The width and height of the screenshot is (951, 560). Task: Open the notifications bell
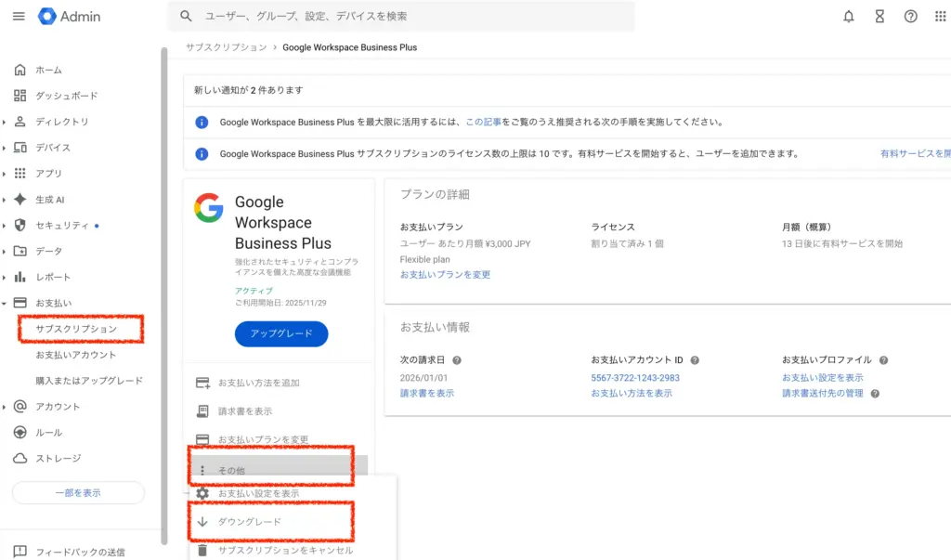[848, 16]
